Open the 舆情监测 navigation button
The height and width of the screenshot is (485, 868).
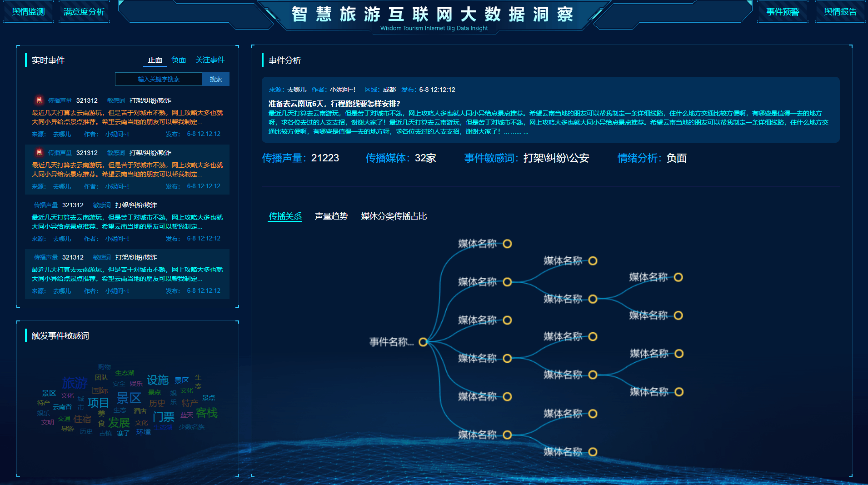(x=28, y=12)
